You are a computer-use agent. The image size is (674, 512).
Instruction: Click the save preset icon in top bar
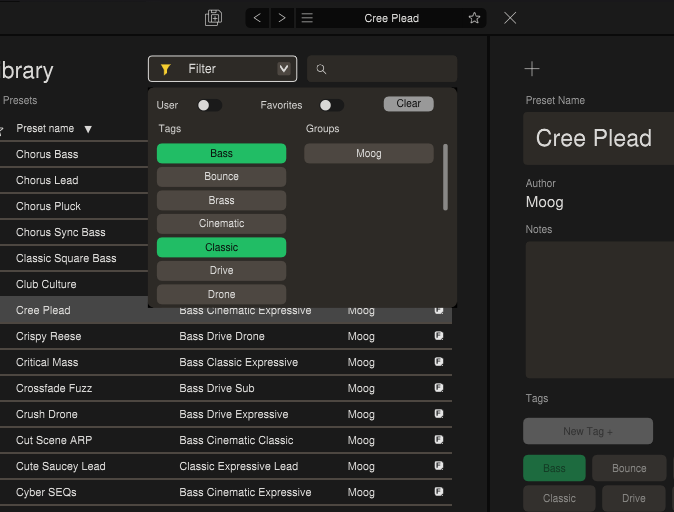[x=213, y=18]
